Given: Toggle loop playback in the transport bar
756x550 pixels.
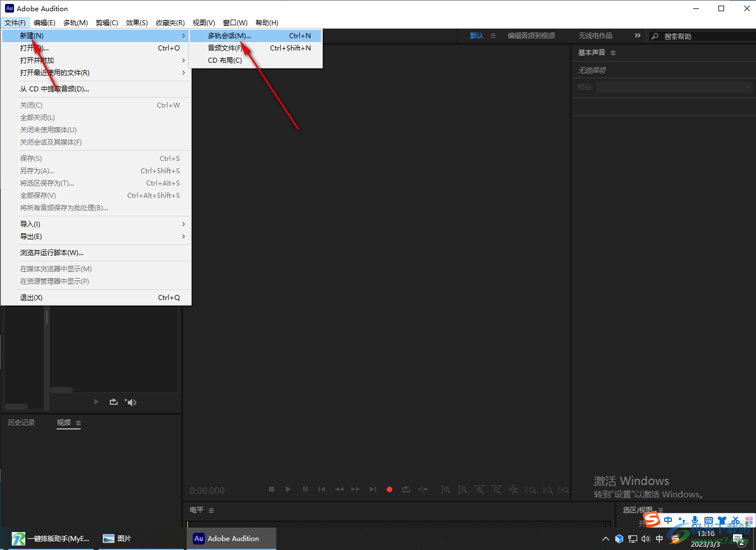Looking at the screenshot, I should coord(406,489).
